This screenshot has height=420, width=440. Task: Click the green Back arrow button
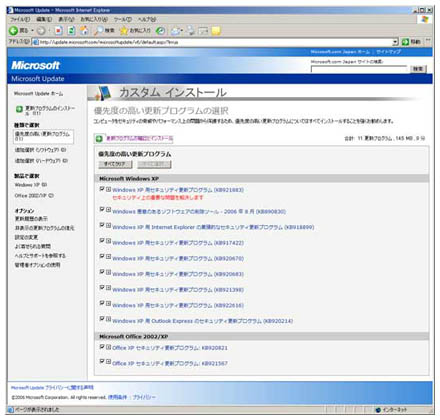pos(13,31)
